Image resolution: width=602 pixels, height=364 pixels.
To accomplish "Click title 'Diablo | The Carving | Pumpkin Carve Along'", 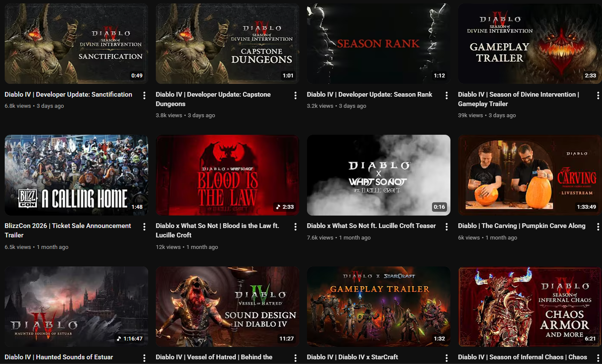I will pos(522,226).
